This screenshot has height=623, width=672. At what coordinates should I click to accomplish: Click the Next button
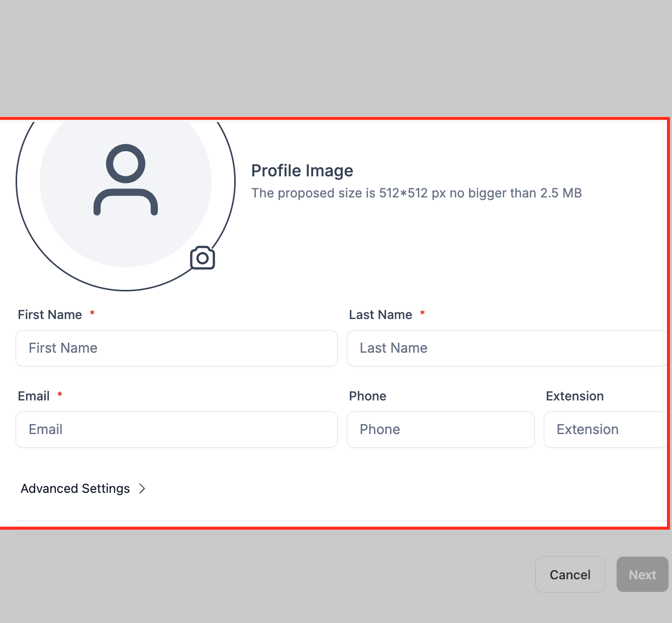(x=642, y=574)
